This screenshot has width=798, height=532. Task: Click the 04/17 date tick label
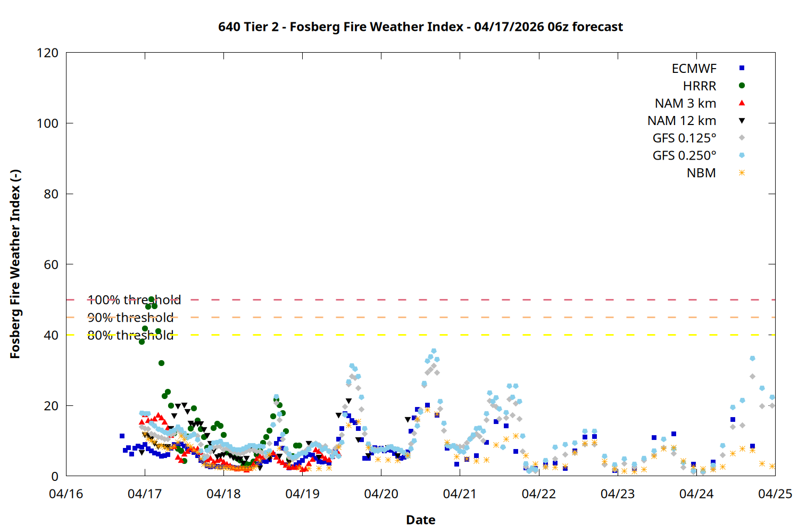[145, 494]
